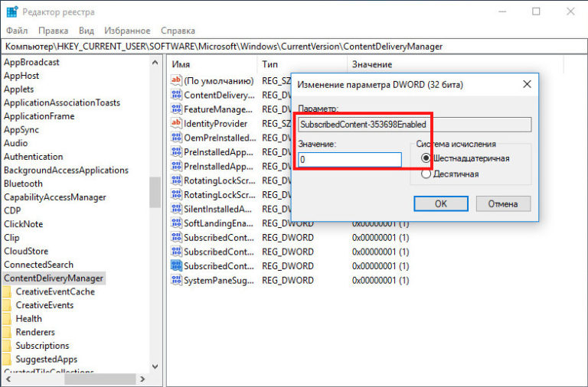Viewport: 588px width, 387px height.
Task: Click the tree pane scroll-up arrow
Action: tap(155, 62)
